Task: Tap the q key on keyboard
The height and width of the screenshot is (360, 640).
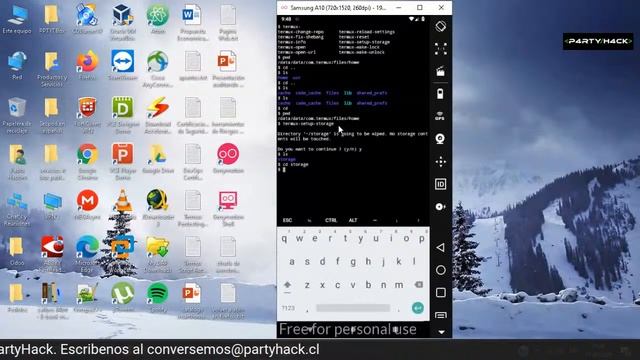Action: [284, 239]
